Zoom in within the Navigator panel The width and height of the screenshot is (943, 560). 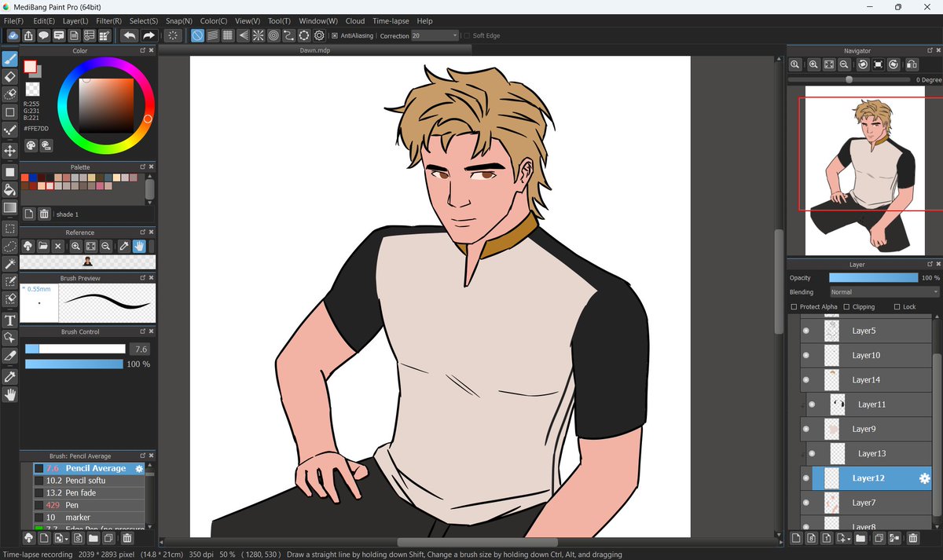pyautogui.click(x=814, y=64)
